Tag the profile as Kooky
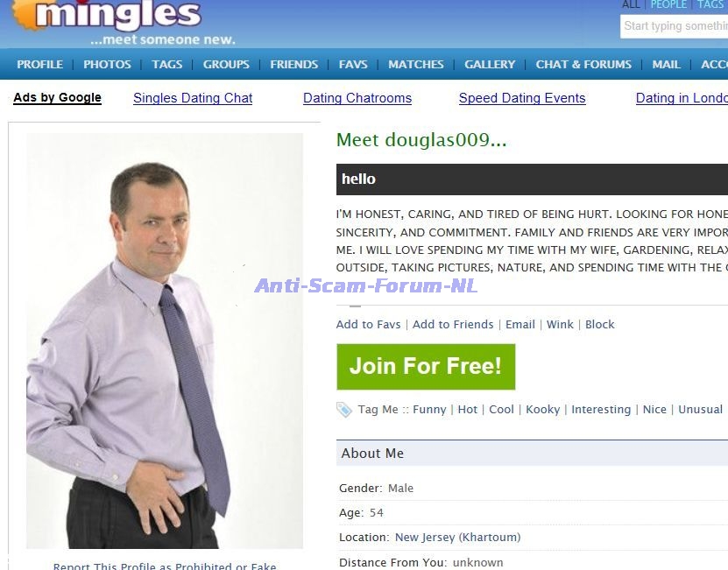Image resolution: width=728 pixels, height=570 pixels. (543, 410)
